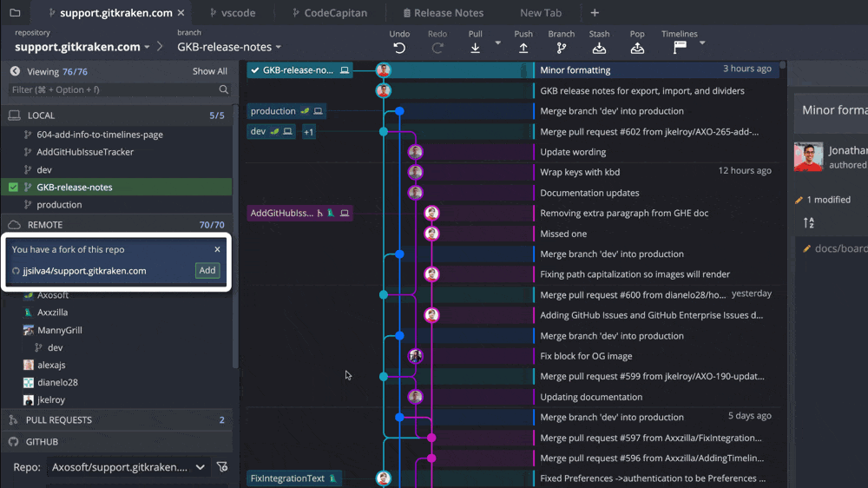Select the jkelroy remote
The width and height of the screenshot is (868, 488).
(51, 399)
